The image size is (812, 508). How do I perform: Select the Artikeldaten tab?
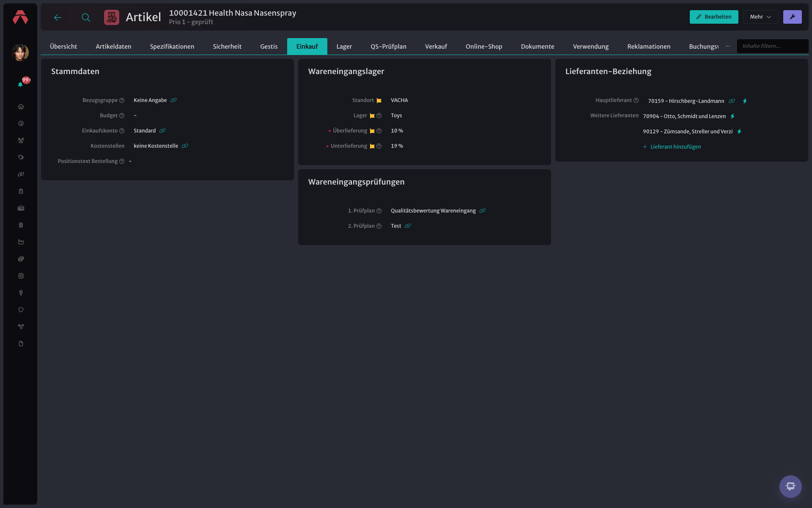[x=113, y=47]
